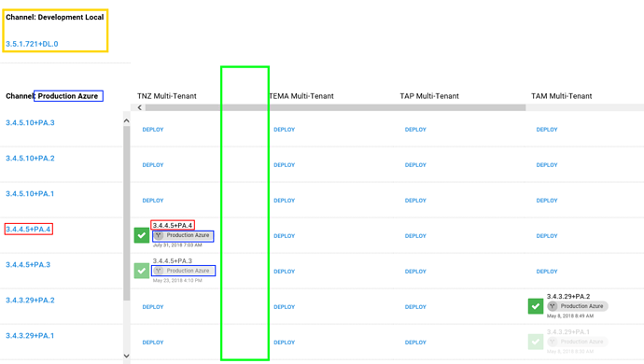
Task: Open TAM success checkmark for 3.4.3.29+PA.2
Action: [536, 306]
